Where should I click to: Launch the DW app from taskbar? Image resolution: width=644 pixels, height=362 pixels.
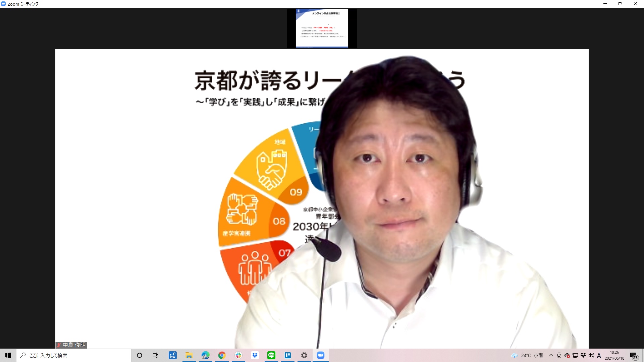pos(172,355)
